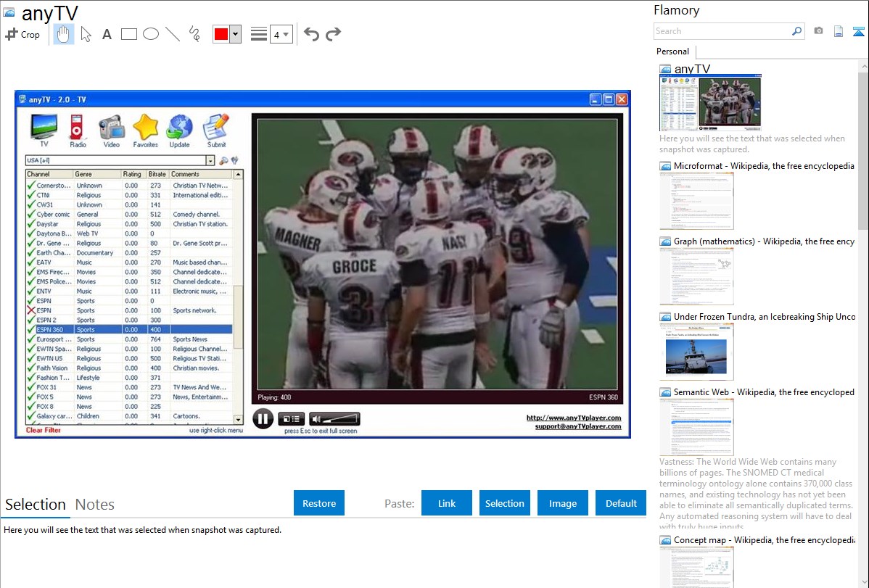This screenshot has width=869, height=588.
Task: Click the Selection paste button
Action: point(504,503)
